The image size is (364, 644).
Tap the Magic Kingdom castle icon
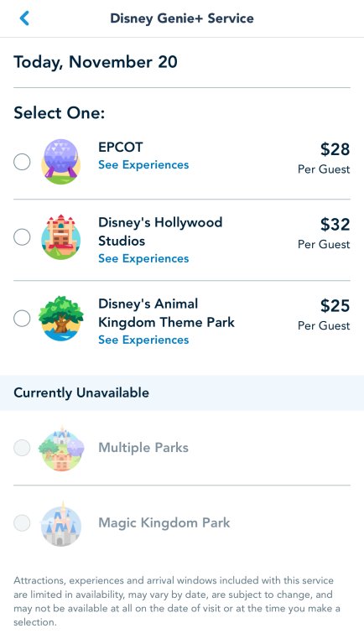click(60, 523)
